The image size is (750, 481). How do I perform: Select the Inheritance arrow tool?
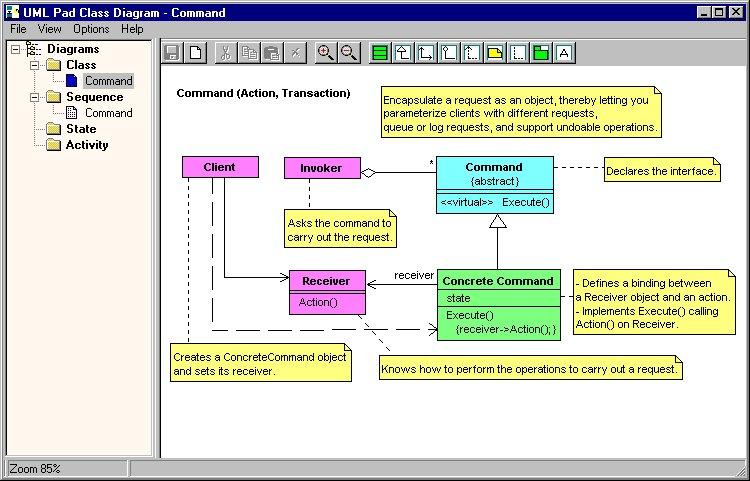(x=403, y=53)
